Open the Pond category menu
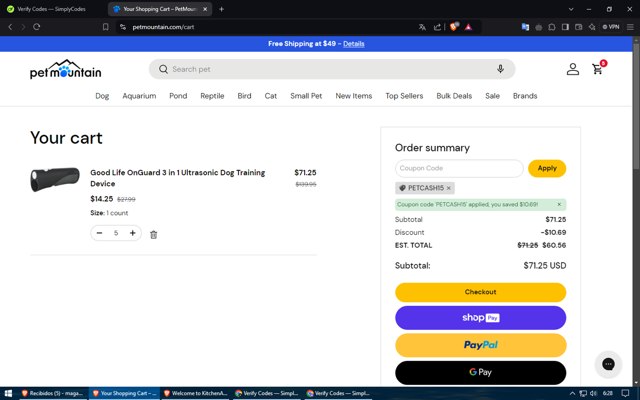The image size is (640, 400). click(x=178, y=96)
